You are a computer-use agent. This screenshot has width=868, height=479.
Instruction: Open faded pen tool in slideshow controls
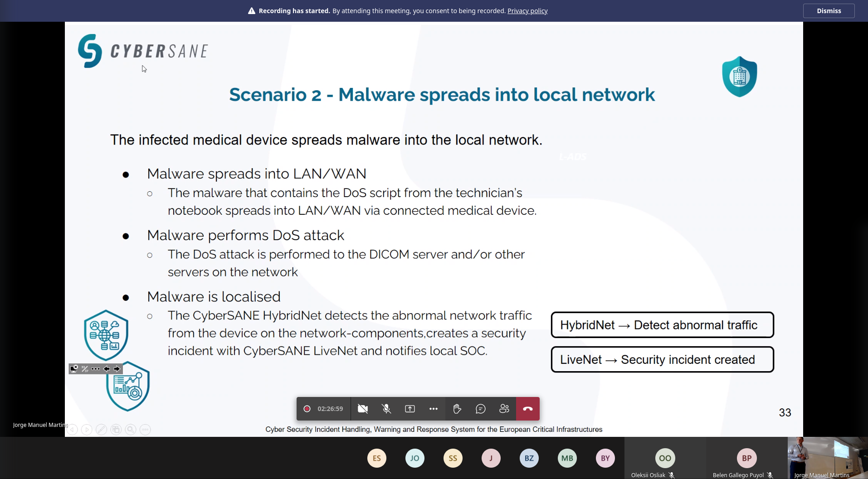pos(102,430)
